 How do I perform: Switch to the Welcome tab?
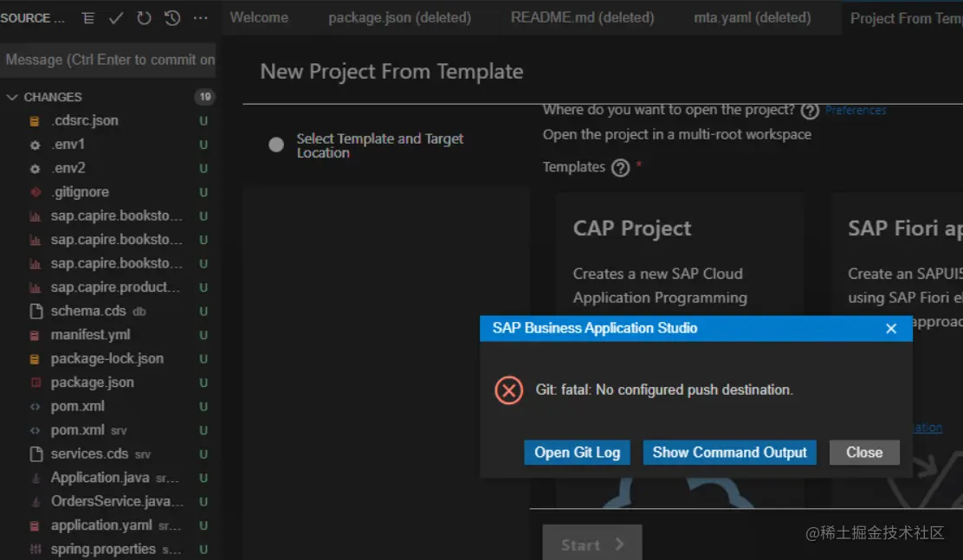click(x=259, y=18)
